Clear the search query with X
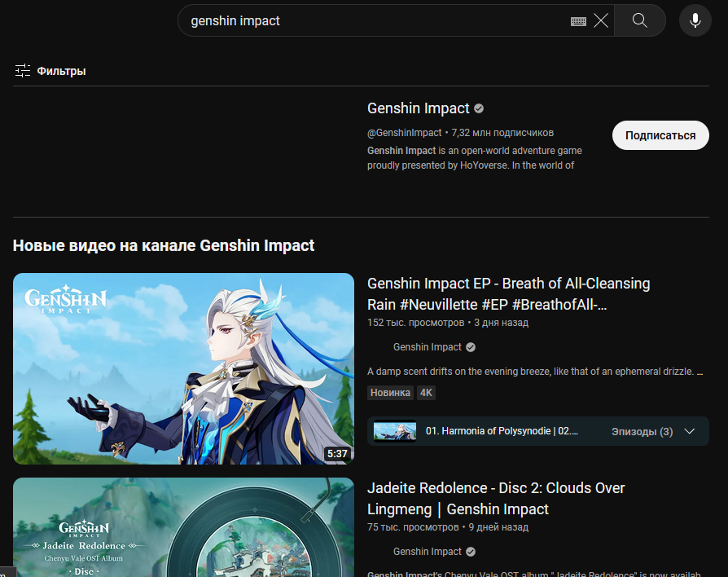This screenshot has width=728, height=577. click(x=601, y=20)
